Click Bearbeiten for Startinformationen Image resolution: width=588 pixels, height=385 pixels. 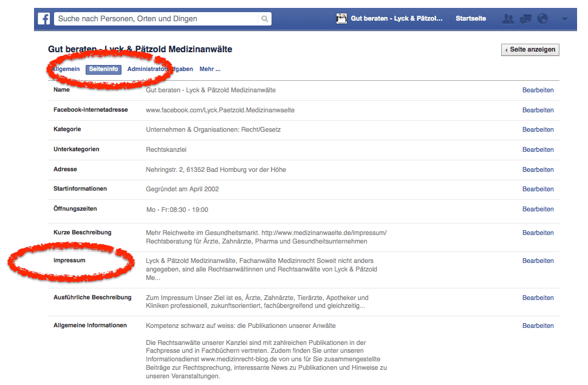tap(538, 189)
